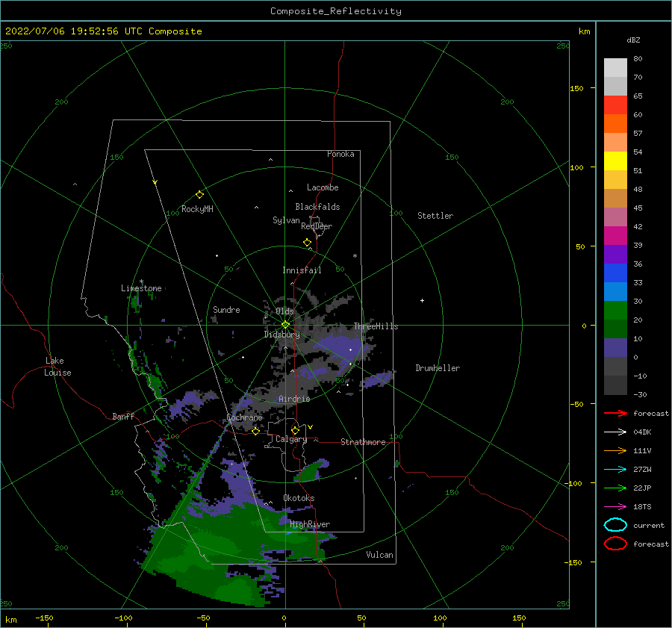
Task: Click the RedDeer city label
Action: 317,226
